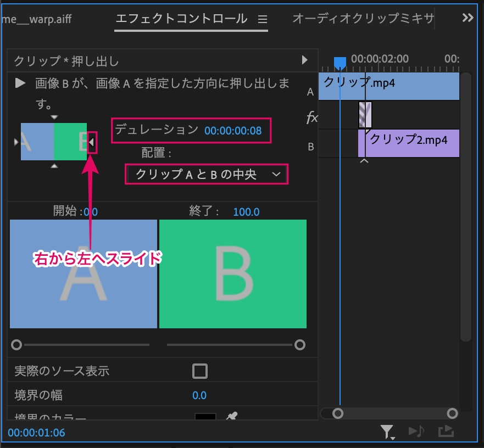Viewport: 484px width, 448px height.
Task: Edit the 開始 value 0.0
Action: 91,212
